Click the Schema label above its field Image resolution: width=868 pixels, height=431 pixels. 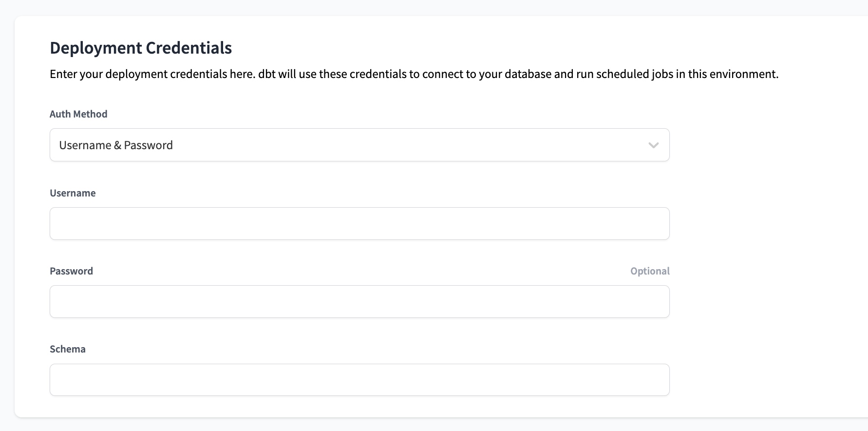click(67, 349)
